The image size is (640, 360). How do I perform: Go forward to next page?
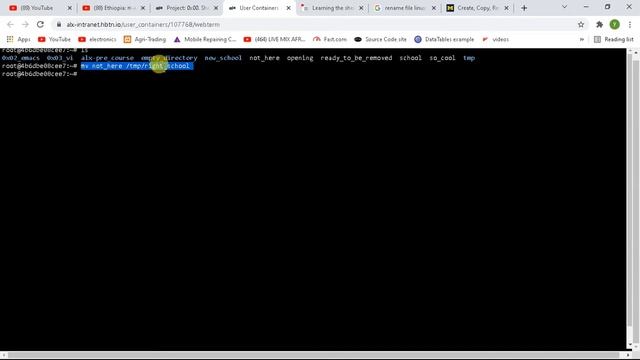[x=25, y=24]
